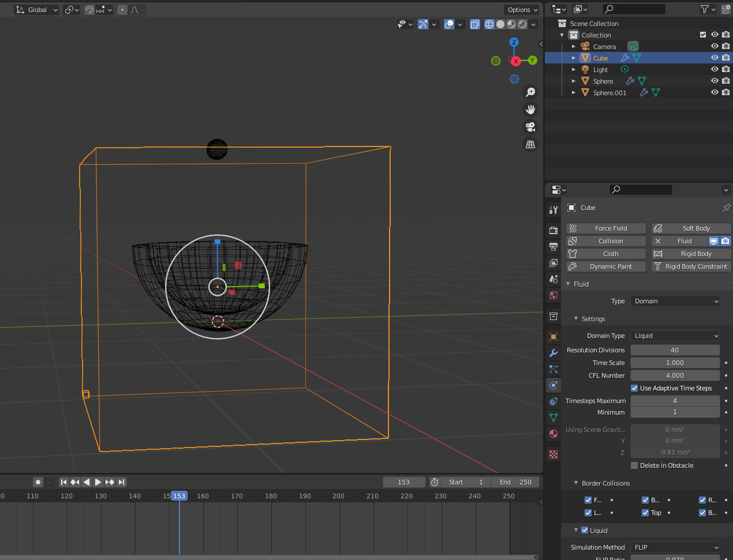Select material preview viewport shading

(x=511, y=24)
